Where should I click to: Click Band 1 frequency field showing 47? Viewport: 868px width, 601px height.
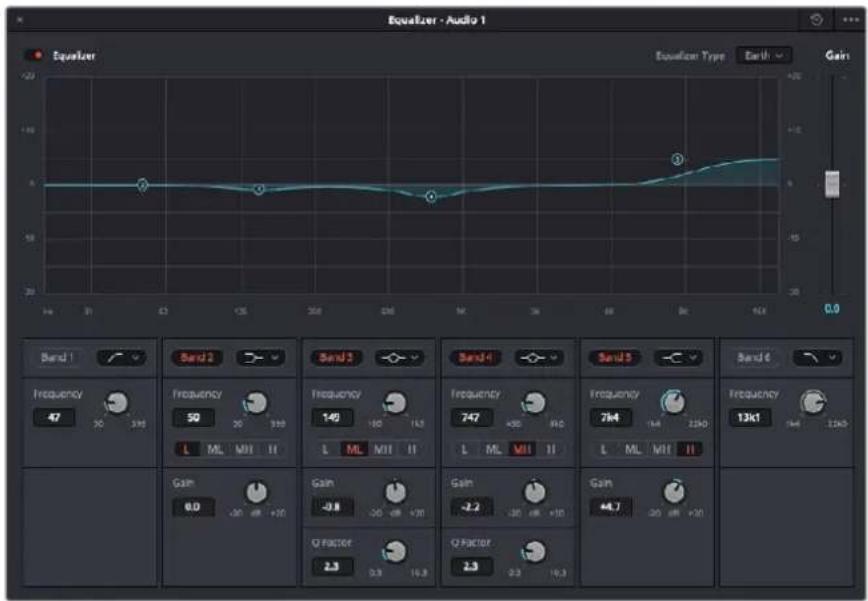coord(54,417)
